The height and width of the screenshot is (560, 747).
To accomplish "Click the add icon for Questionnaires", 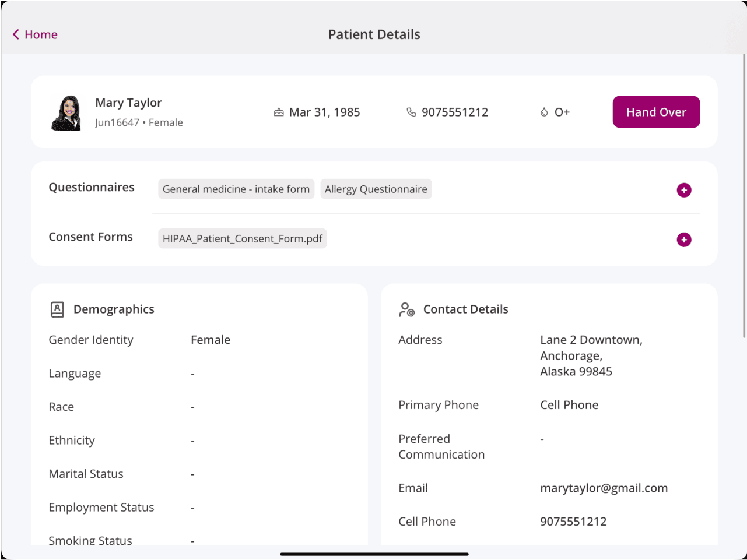I will click(683, 190).
